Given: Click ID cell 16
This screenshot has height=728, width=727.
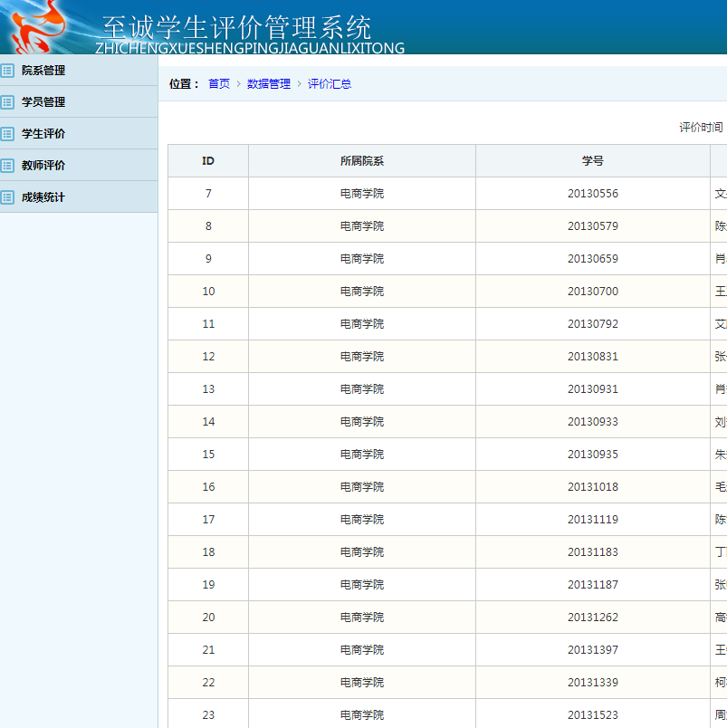Looking at the screenshot, I should tap(208, 487).
